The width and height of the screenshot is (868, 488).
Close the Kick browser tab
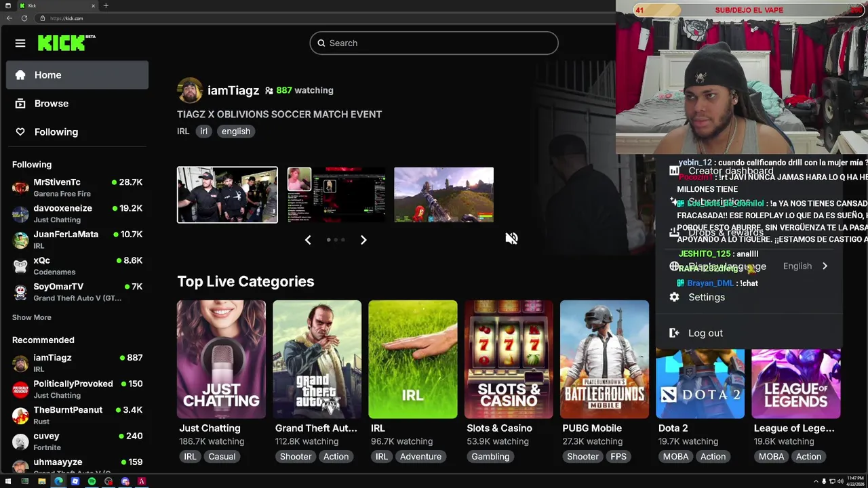(x=94, y=5)
